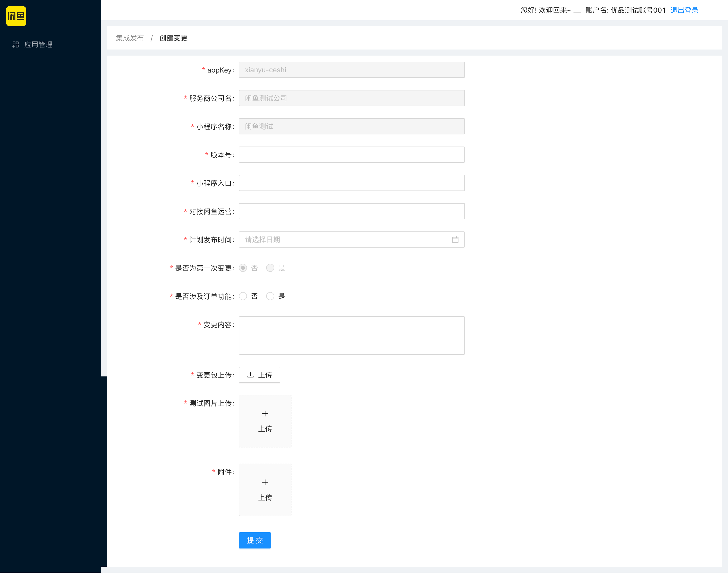Viewport: 728px width, 573px height.
Task: Focus the 对接闲鱼运营 text box
Action: click(351, 211)
